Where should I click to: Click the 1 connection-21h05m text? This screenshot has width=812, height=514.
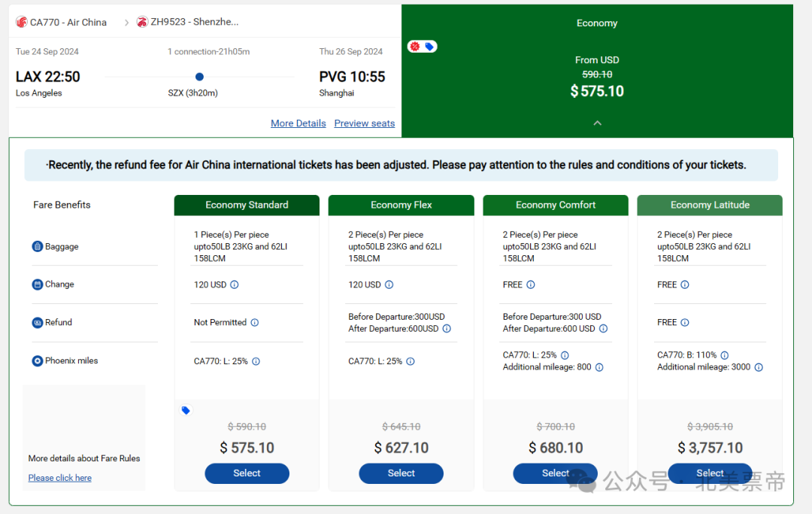(209, 51)
